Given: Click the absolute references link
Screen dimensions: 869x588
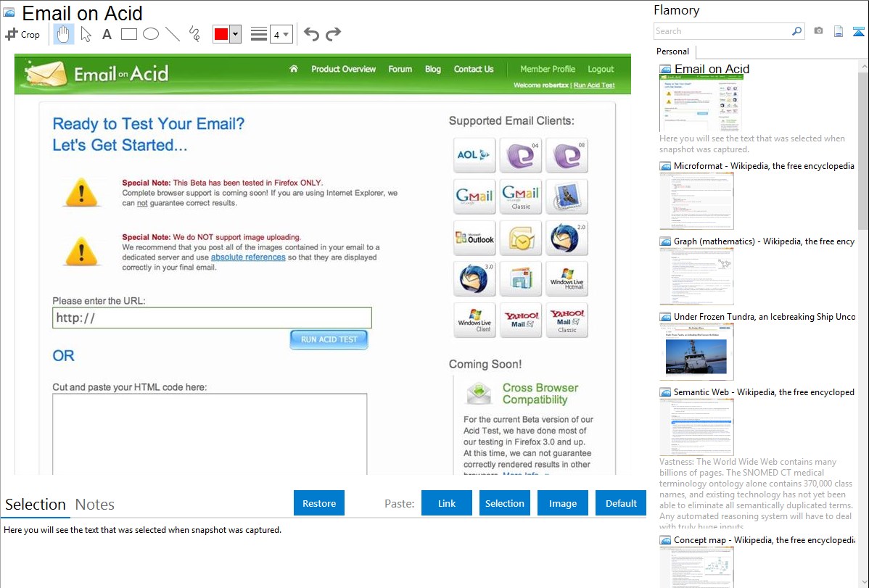Looking at the screenshot, I should click(248, 257).
